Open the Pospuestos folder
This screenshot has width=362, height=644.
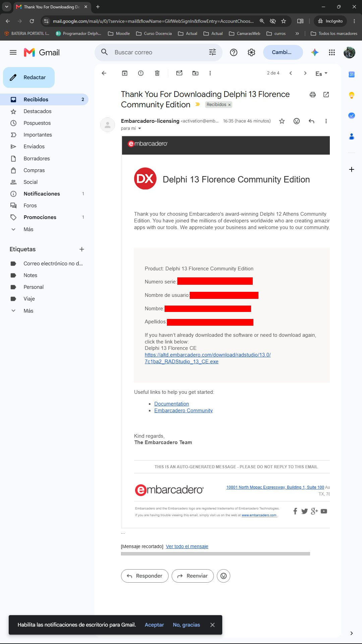click(x=44, y=123)
